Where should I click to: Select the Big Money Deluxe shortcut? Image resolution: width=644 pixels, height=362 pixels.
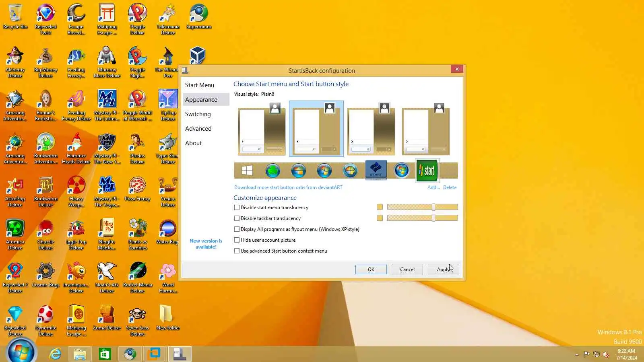(x=46, y=62)
